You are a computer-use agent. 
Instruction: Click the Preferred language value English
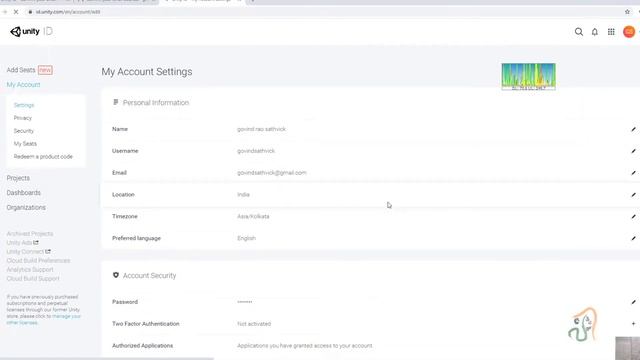pyautogui.click(x=246, y=238)
